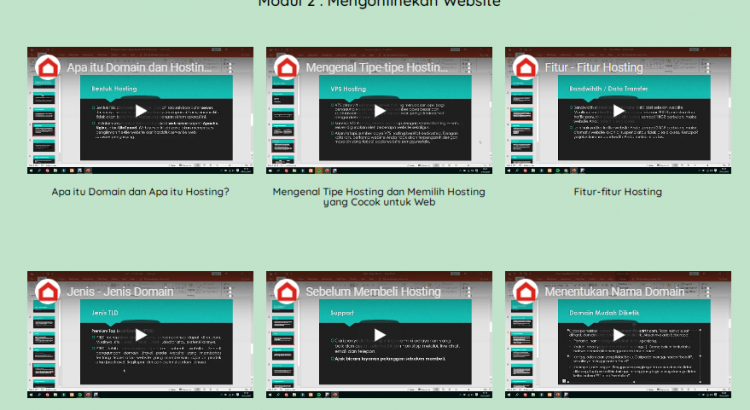Image resolution: width=750 pixels, height=410 pixels.
Task: Play the 'Apa itu Domain dan Hosting' video
Action: [141, 111]
